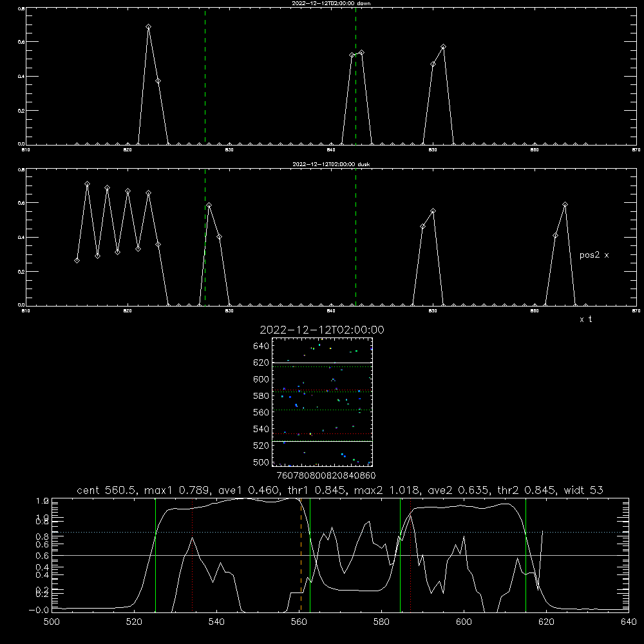Click the '540' y-axis label beside the scatter image
Image resolution: width=644 pixels, height=644 pixels.
point(261,429)
